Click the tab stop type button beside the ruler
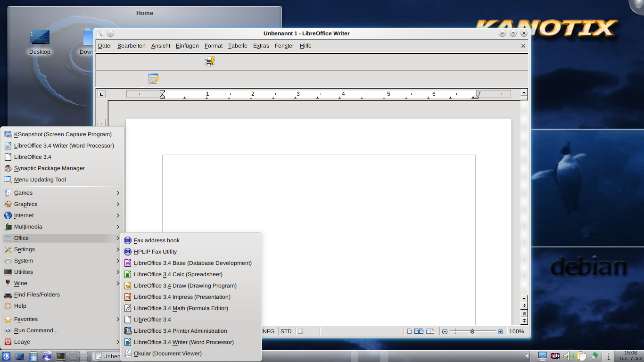Screen dimensions: 644x362 tap(101, 94)
